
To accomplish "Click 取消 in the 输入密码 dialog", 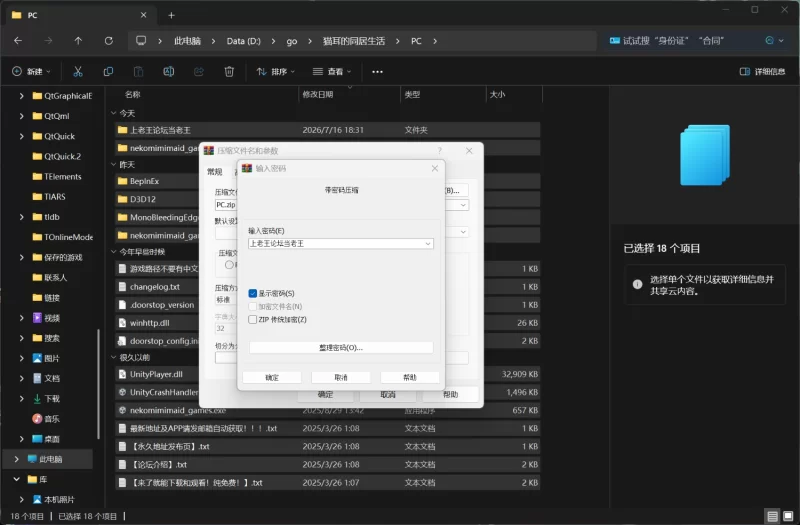I will coord(341,378).
